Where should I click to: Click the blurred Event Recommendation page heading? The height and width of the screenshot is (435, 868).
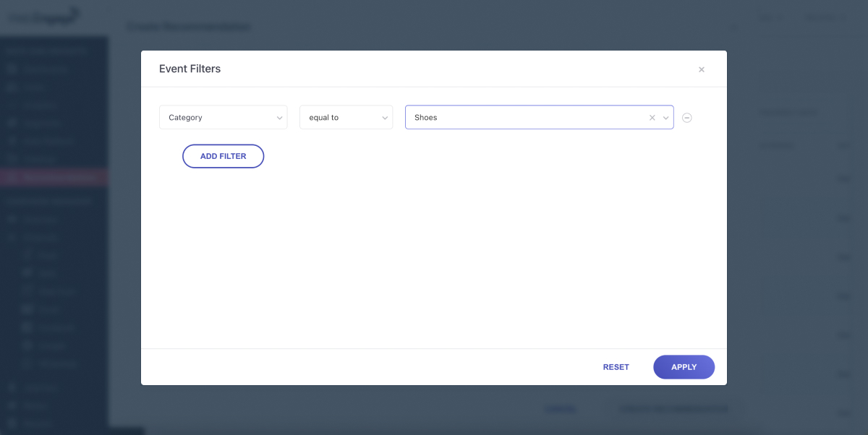tap(189, 27)
